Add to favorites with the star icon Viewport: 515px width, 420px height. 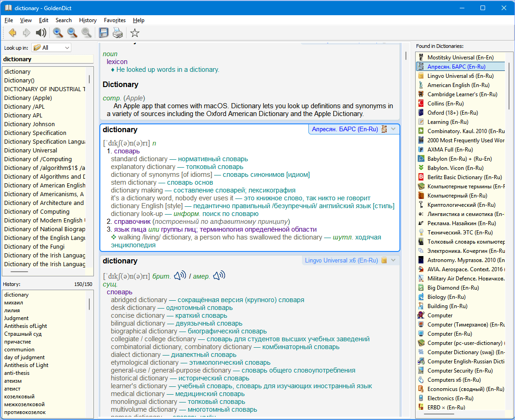coord(135,33)
